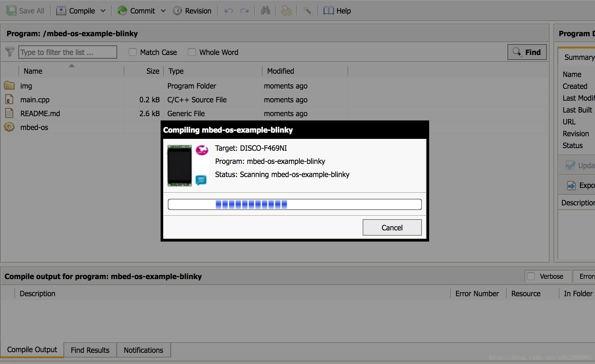Click the Redo arrow icon
Image resolution: width=595 pixels, height=364 pixels.
click(x=245, y=11)
